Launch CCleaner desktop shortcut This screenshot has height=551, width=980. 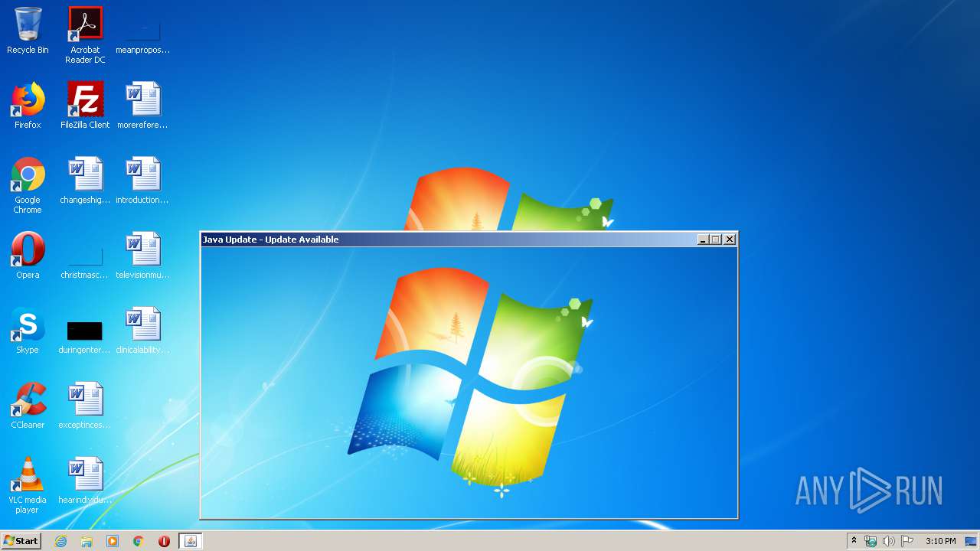(x=28, y=406)
